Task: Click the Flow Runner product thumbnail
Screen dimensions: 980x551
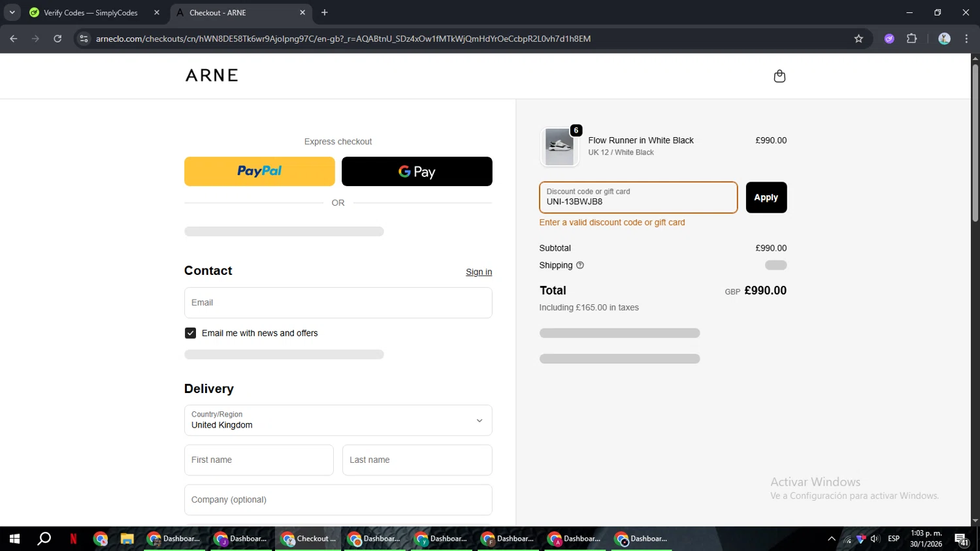Action: [x=560, y=147]
